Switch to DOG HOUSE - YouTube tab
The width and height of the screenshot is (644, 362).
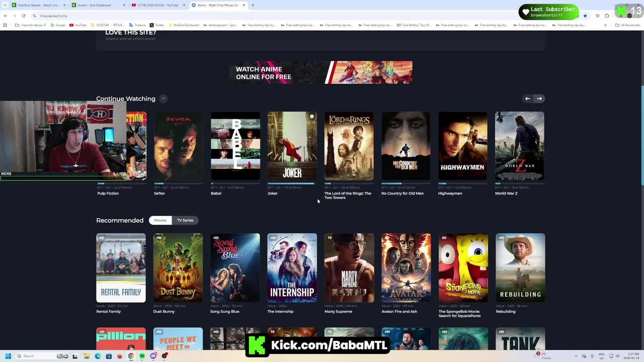[157, 5]
